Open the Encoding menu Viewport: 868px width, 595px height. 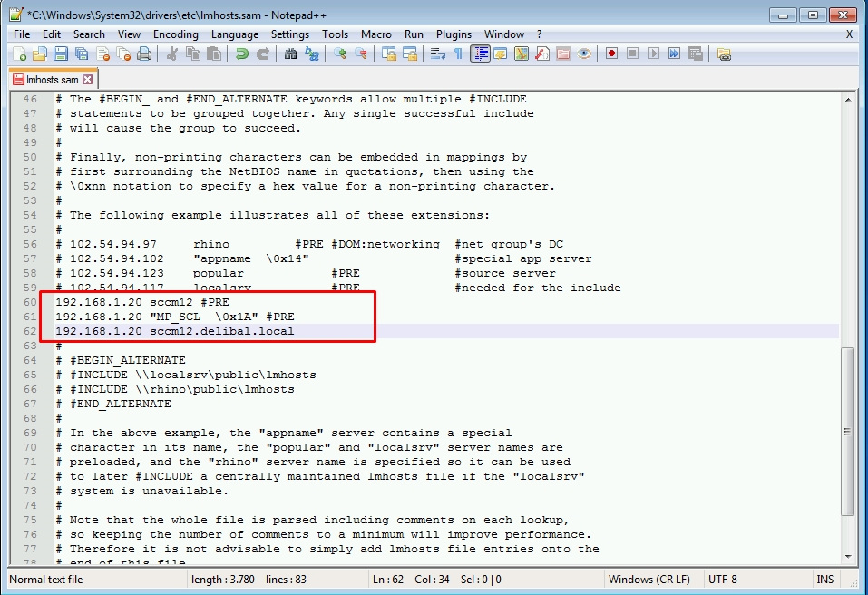click(x=175, y=34)
